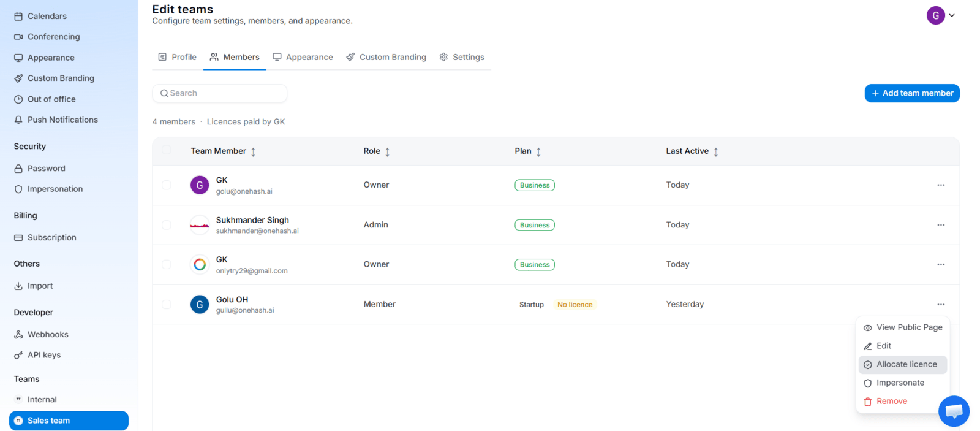Choose Allocate licence menu option
The height and width of the screenshot is (431, 980).
[903, 365]
